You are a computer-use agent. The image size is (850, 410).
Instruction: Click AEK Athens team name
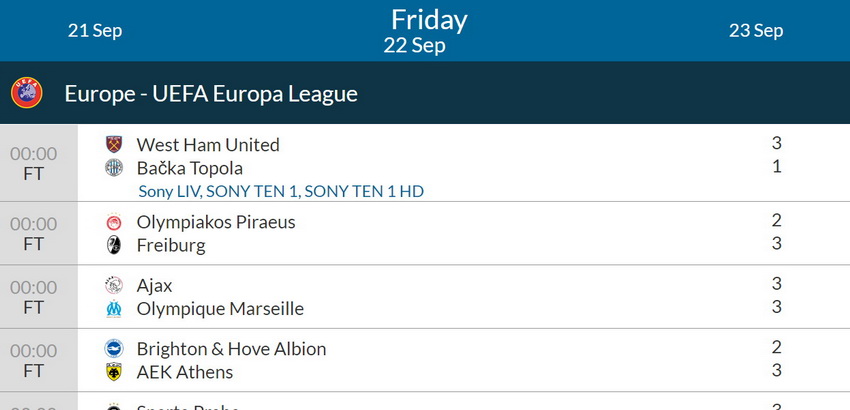(x=185, y=372)
